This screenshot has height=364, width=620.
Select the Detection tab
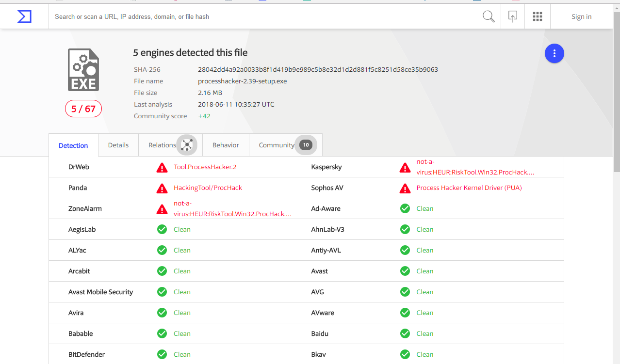coord(73,145)
